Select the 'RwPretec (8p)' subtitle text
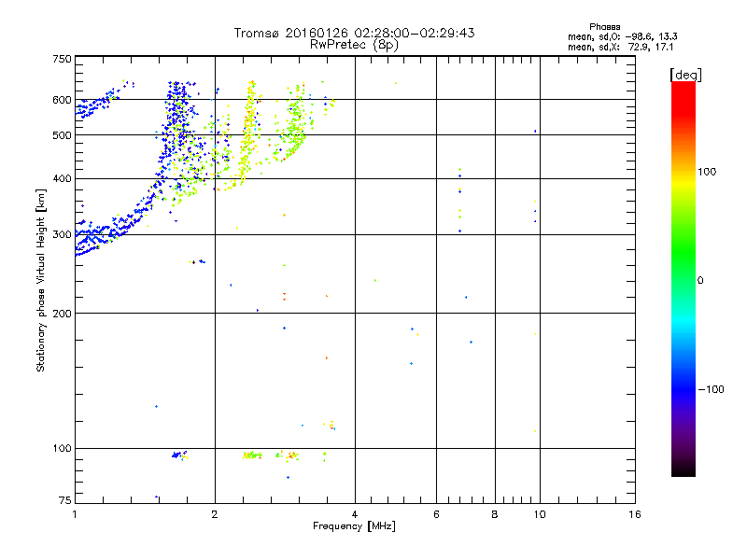The height and width of the screenshot is (560, 747). coord(354,45)
